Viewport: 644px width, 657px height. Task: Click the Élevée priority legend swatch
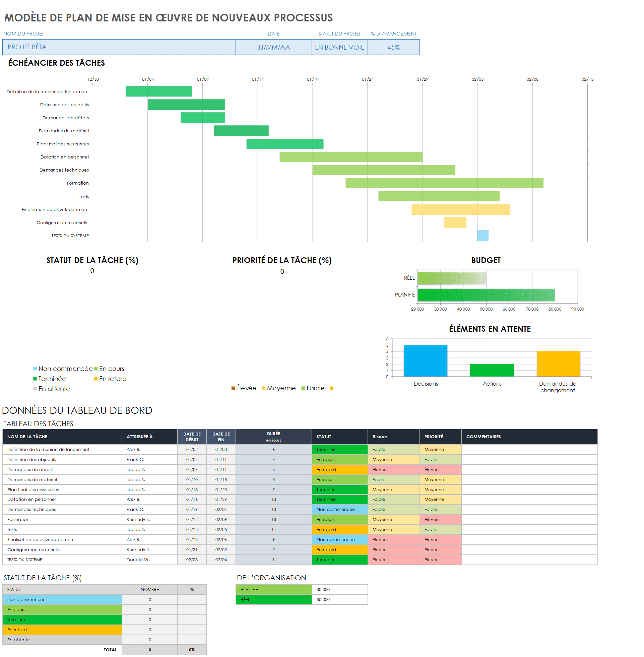click(x=233, y=388)
